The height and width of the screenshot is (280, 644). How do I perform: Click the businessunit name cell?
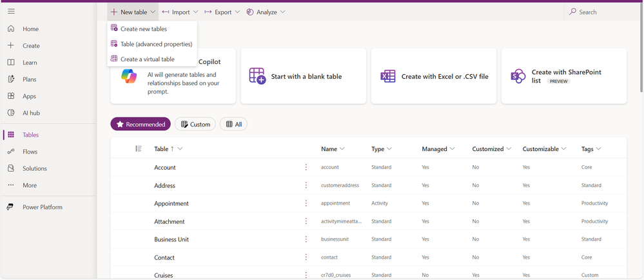pos(335,239)
